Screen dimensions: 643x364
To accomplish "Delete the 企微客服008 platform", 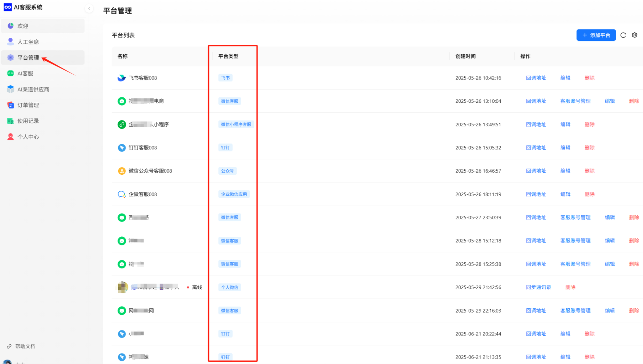I will [x=589, y=194].
